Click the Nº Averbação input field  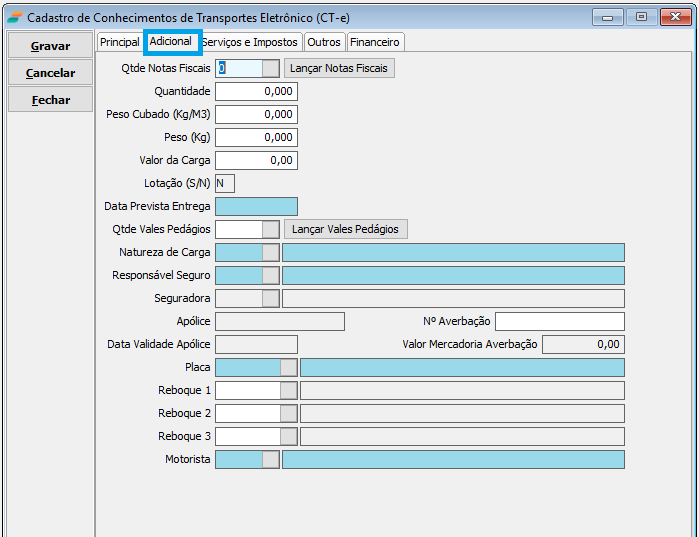559,321
